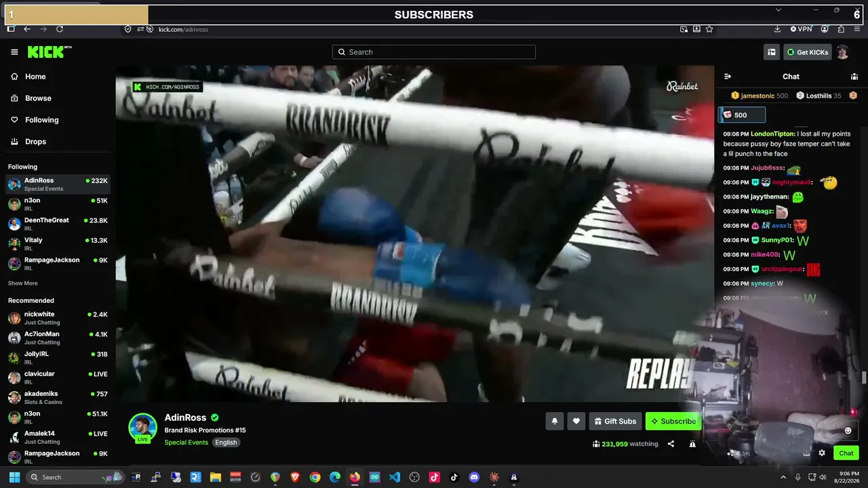
Task: Open n3on 51K channel in Following list
Action: pyautogui.click(x=58, y=204)
